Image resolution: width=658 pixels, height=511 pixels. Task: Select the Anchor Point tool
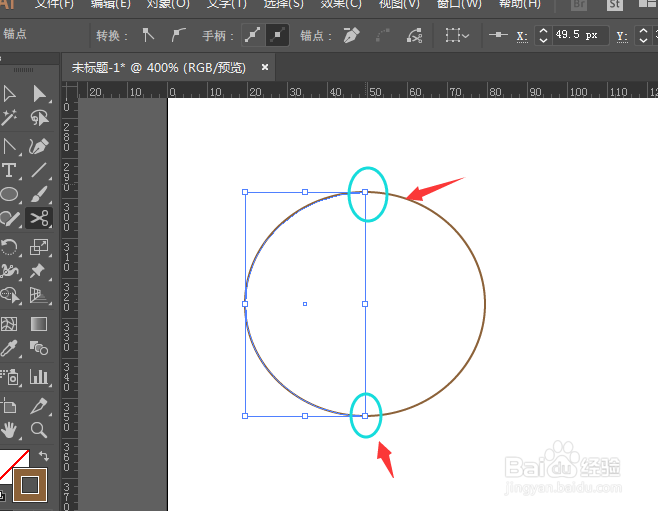[9, 146]
